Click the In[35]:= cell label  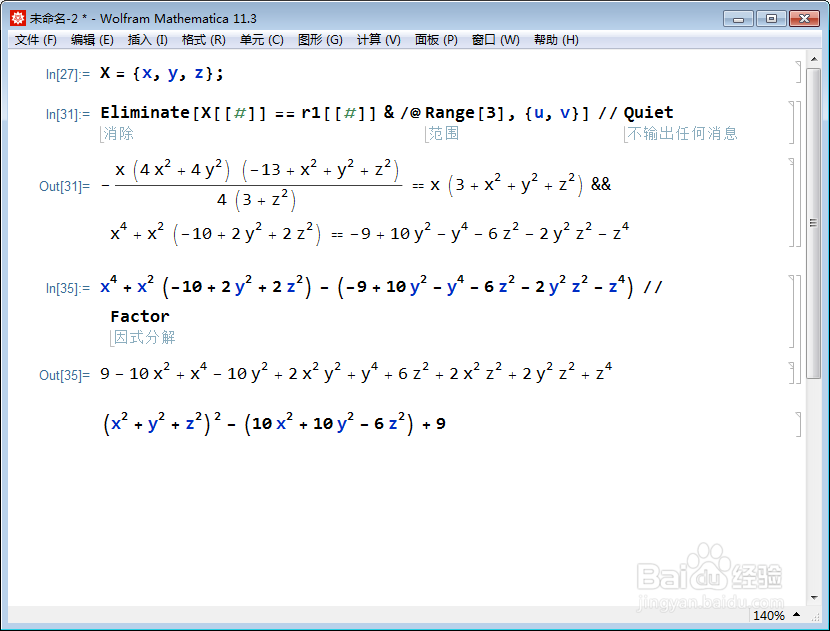[68, 289]
